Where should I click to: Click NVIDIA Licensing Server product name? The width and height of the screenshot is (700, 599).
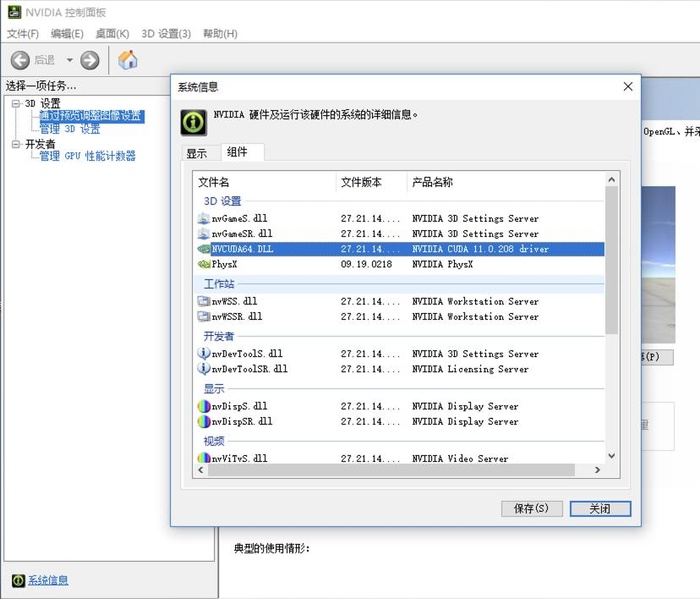pyautogui.click(x=470, y=369)
